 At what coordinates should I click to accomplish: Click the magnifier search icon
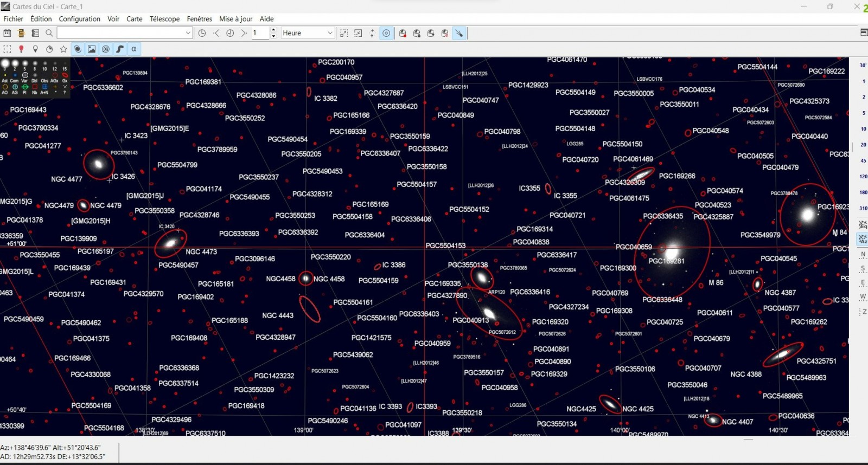point(49,33)
